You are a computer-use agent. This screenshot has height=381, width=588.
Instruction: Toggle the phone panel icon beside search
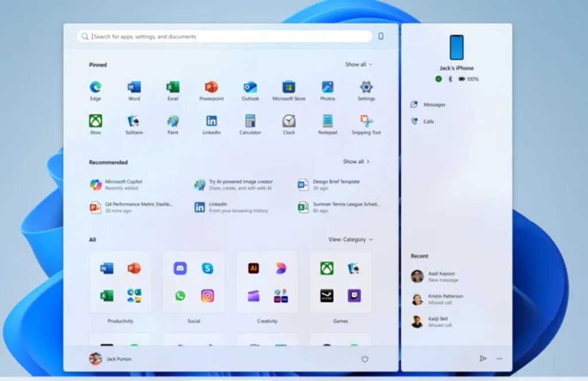point(381,36)
